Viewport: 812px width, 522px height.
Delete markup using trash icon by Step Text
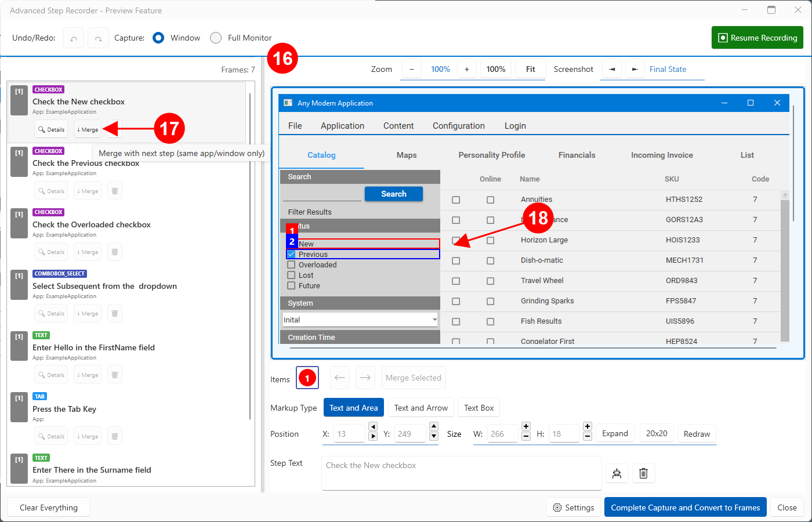(x=643, y=473)
